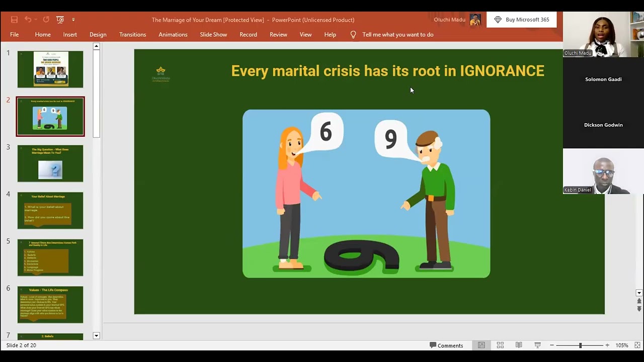Select slide 7 thumbnail '2. Beliefs'

tap(50, 336)
